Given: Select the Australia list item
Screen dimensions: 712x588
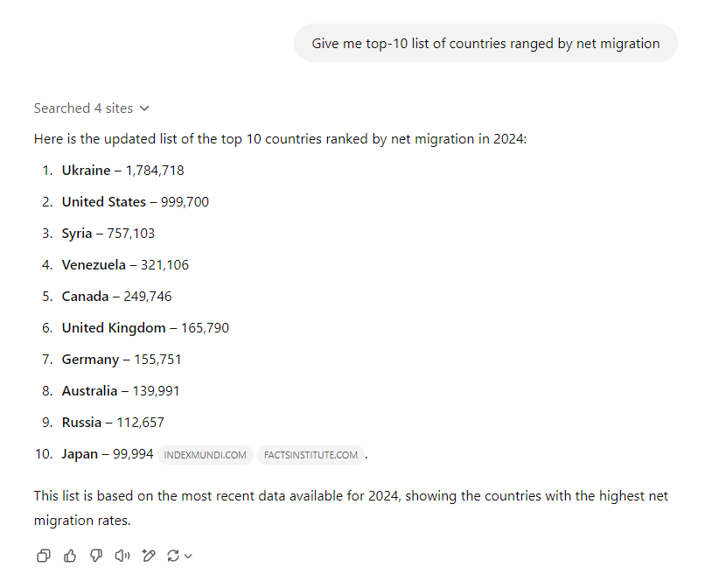Looking at the screenshot, I should point(121,391).
